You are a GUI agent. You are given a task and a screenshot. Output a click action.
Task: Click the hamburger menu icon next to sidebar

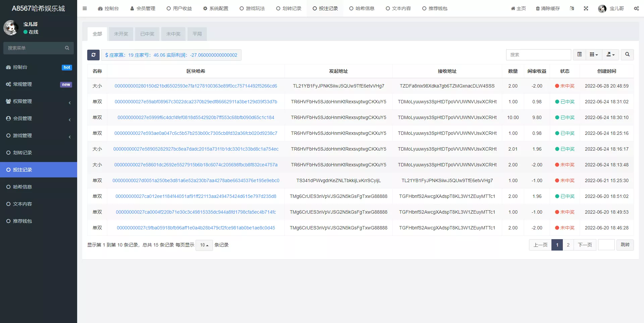point(85,8)
